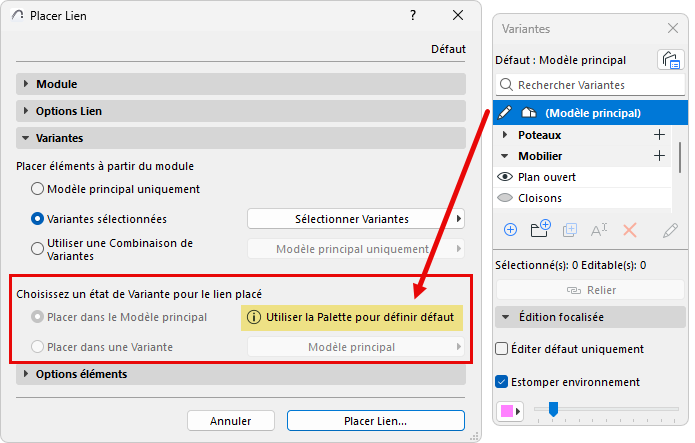Click the edit pencil icon in Variantes toolbar
The width and height of the screenshot is (695, 443).
tap(670, 230)
